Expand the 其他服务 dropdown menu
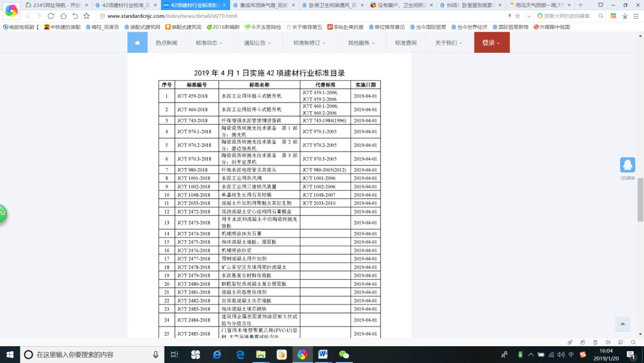This screenshot has height=363, width=644. 360,43
